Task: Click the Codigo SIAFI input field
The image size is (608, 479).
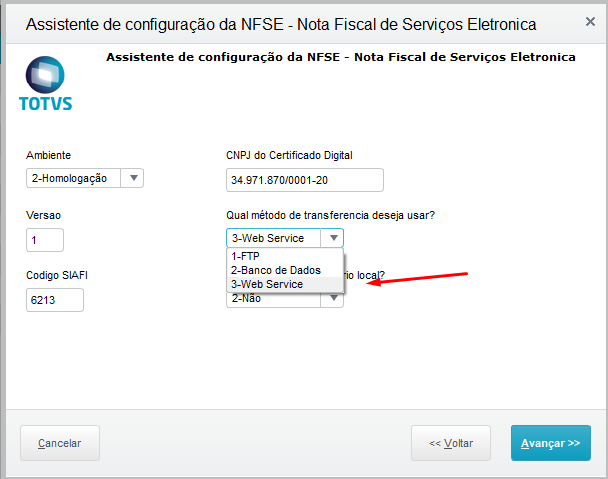Action: 55,300
